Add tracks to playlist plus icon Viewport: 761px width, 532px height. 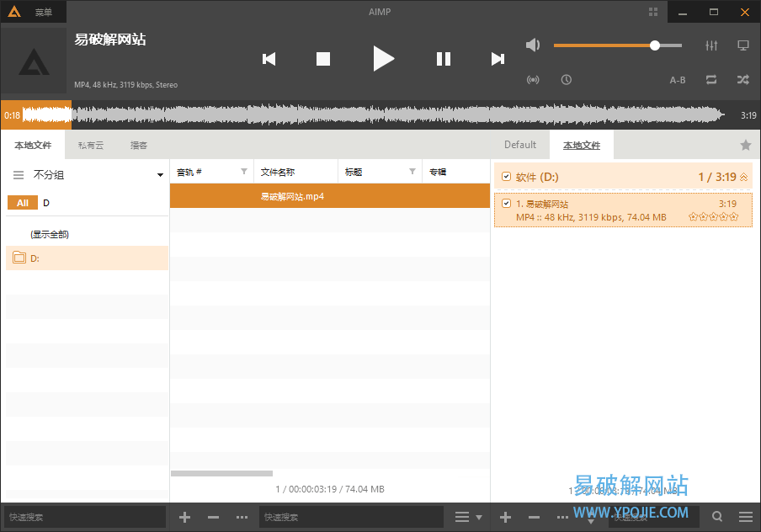[505, 517]
